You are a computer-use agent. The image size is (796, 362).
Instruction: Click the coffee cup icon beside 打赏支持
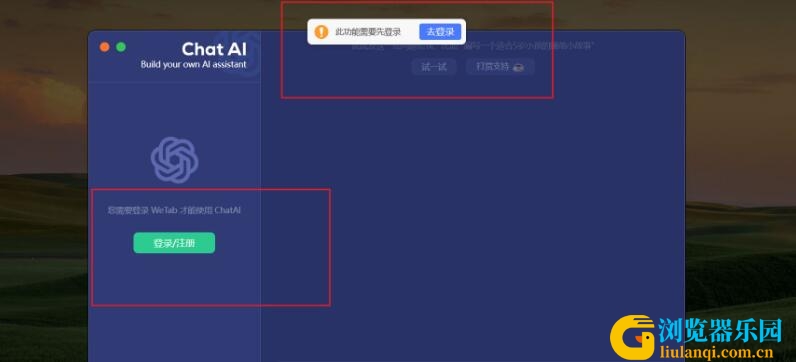(518, 67)
